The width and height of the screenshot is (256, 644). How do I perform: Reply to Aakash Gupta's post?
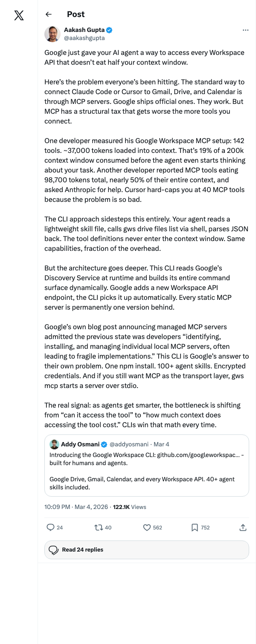(x=51, y=528)
